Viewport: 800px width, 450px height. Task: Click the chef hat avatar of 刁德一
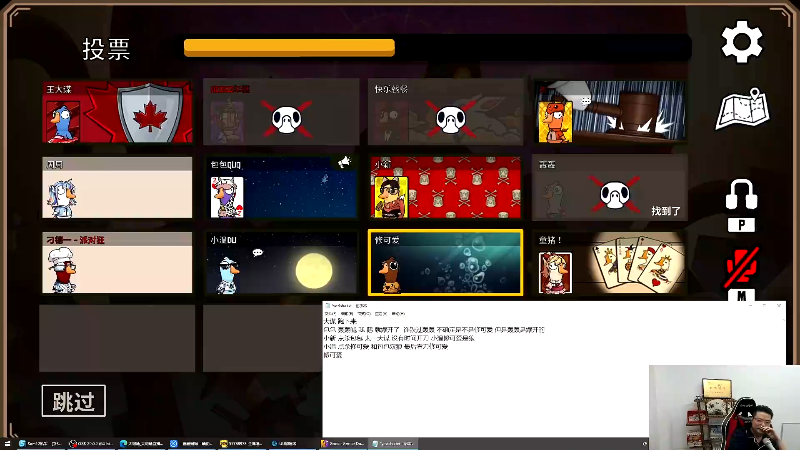click(x=62, y=270)
